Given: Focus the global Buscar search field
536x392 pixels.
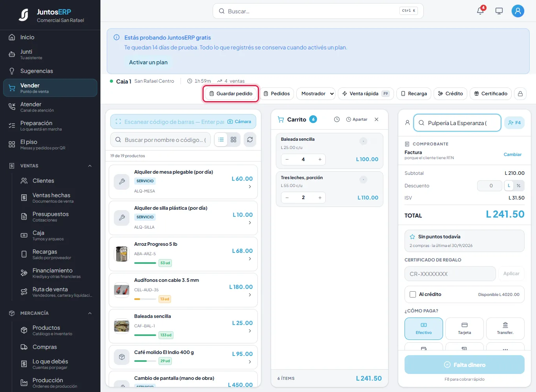Looking at the screenshot, I should (318, 11).
